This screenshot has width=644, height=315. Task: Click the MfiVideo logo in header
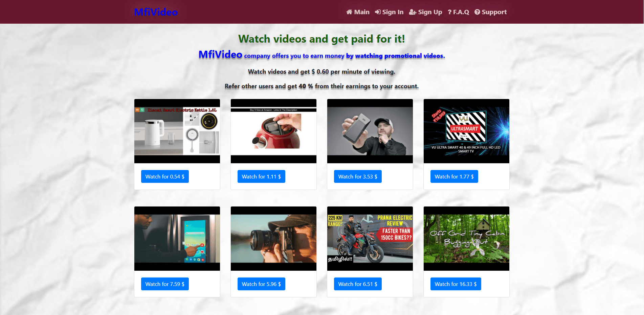point(156,12)
